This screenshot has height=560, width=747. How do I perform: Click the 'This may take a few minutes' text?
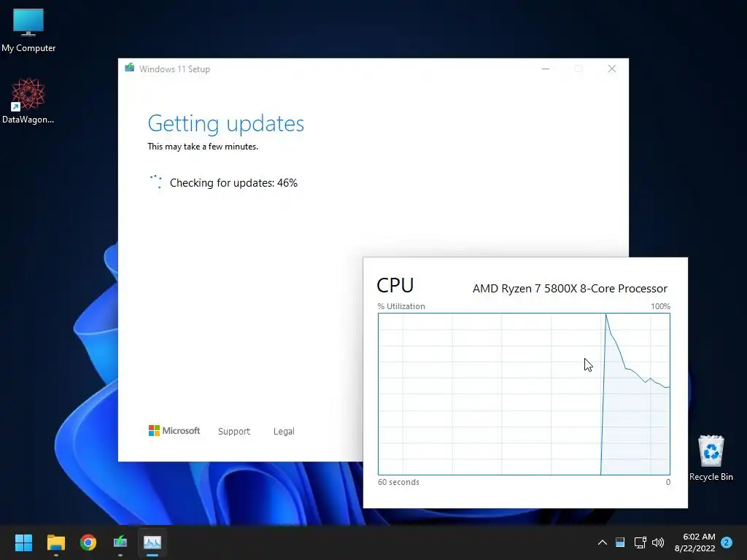[203, 147]
